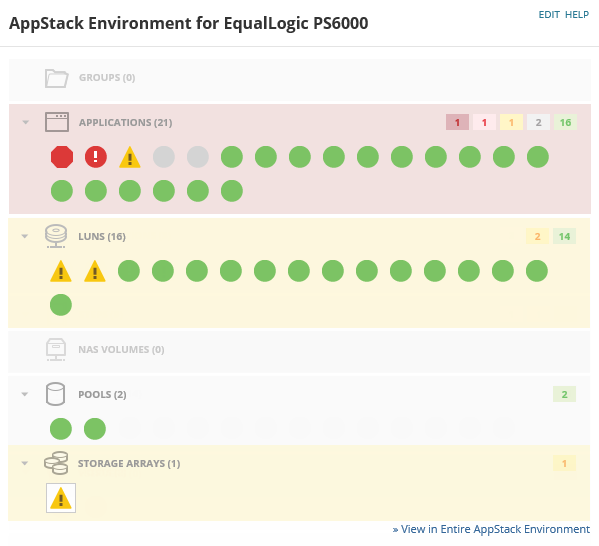Select the first green Pools circle
The width and height of the screenshot is (599, 546).
(x=61, y=429)
